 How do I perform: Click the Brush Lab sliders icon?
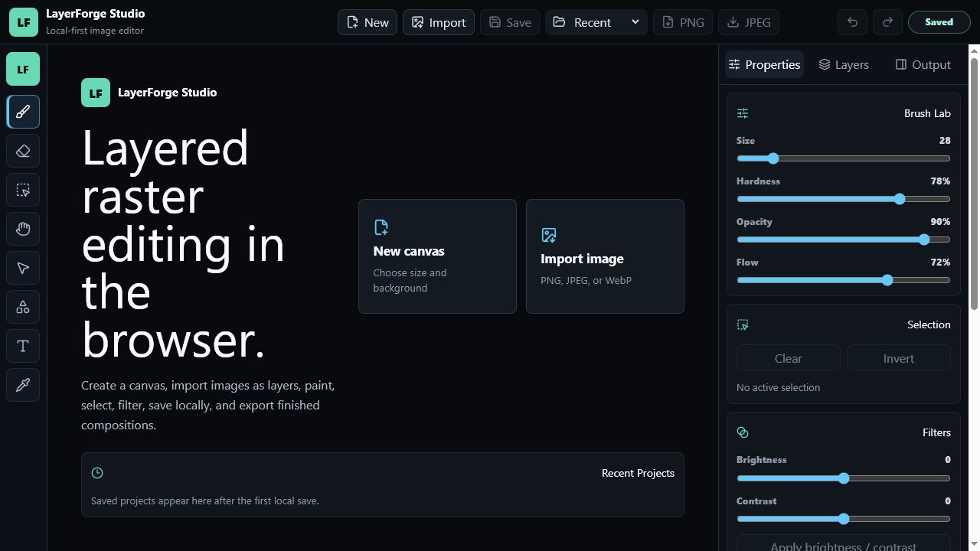coord(743,113)
